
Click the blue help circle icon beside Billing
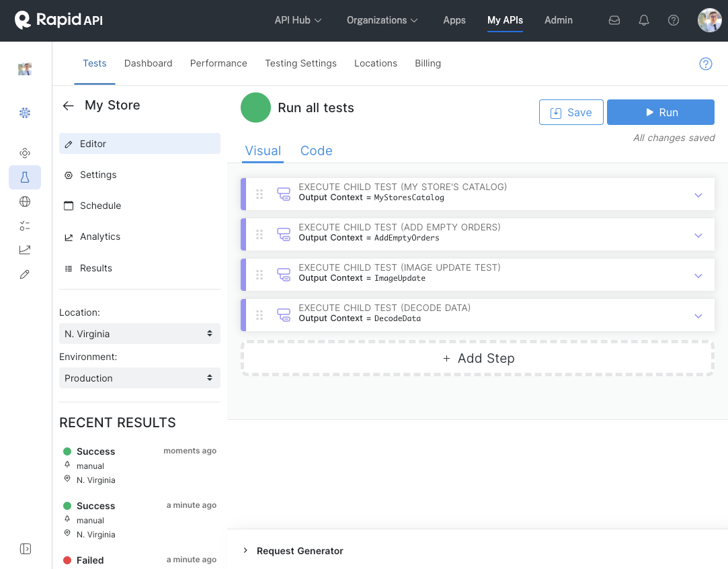(706, 64)
